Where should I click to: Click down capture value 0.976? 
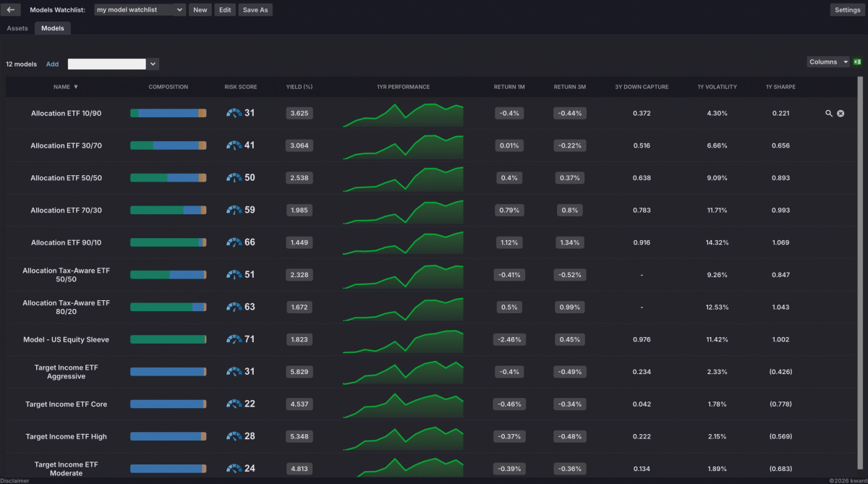642,339
